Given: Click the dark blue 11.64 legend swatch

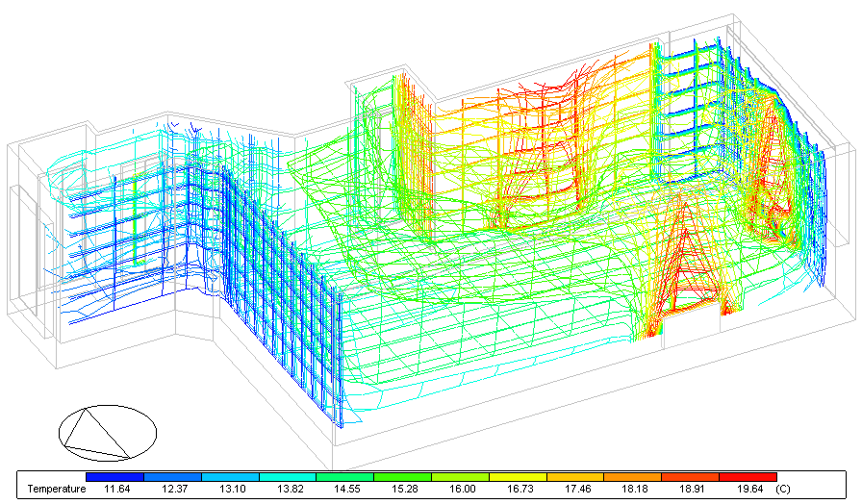Looking at the screenshot, I should 115,477.
